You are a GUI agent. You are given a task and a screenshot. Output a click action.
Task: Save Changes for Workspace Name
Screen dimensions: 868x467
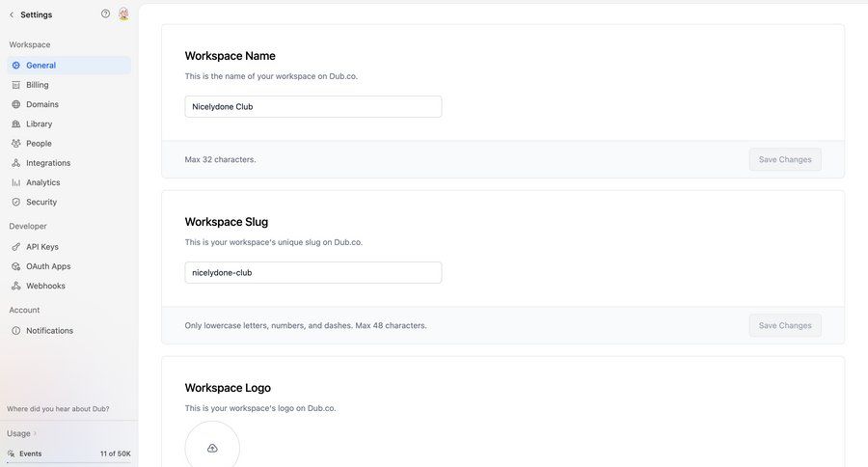[x=785, y=159]
